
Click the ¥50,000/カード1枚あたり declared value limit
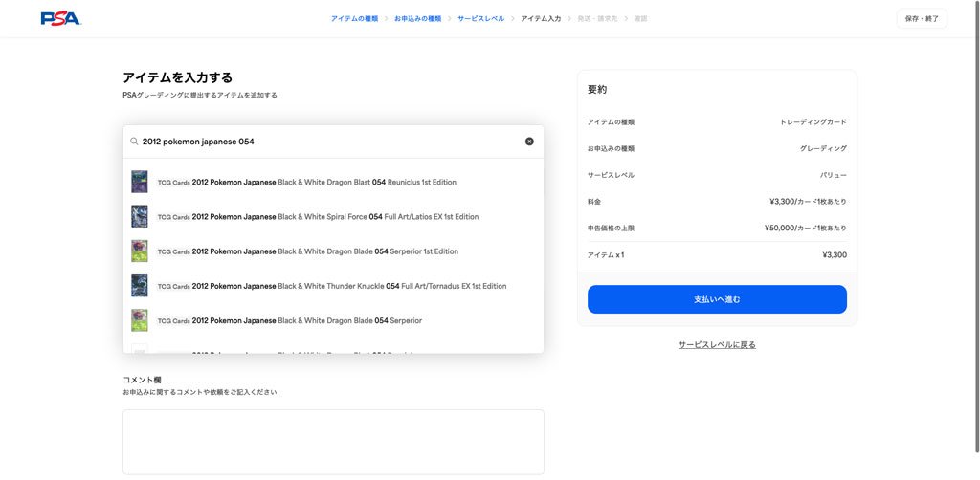coord(806,228)
